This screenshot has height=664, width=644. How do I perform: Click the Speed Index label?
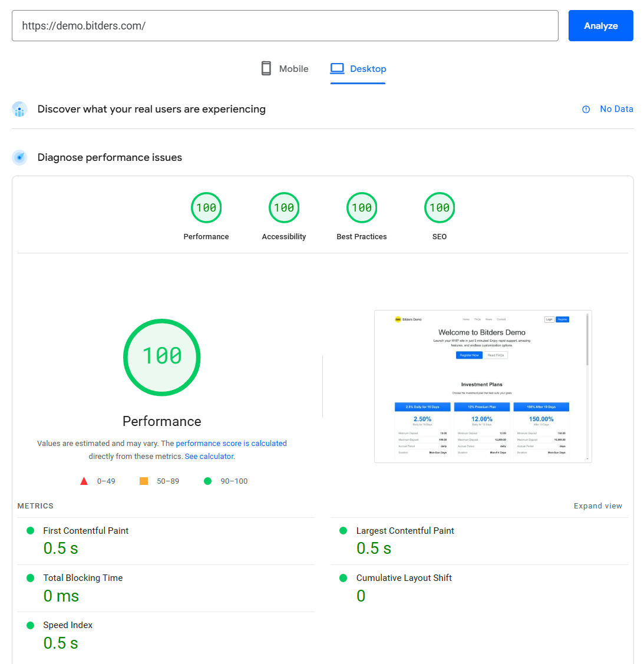pyautogui.click(x=68, y=625)
